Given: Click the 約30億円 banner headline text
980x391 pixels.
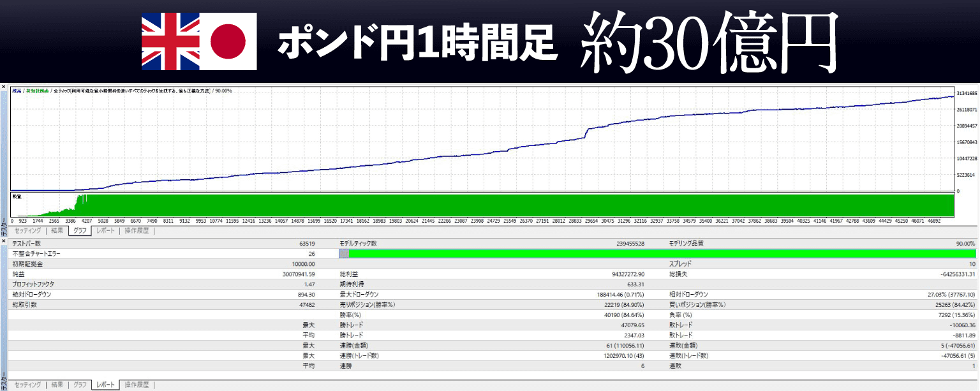Looking at the screenshot, I should click(708, 42).
